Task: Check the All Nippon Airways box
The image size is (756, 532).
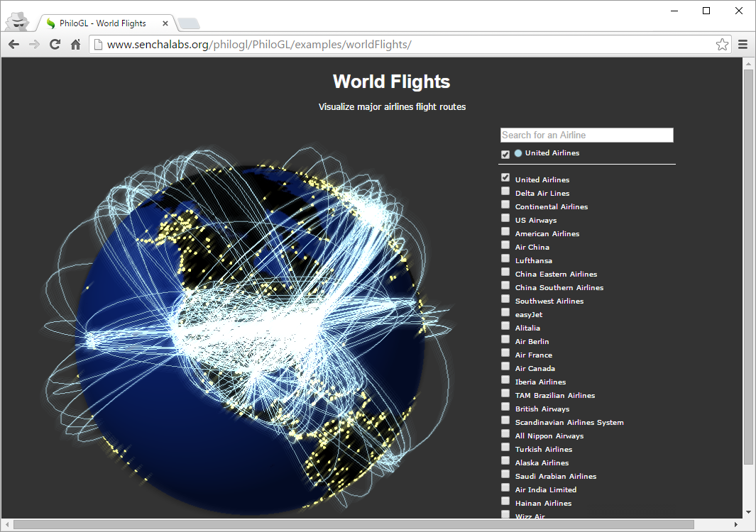Action: pyautogui.click(x=505, y=434)
